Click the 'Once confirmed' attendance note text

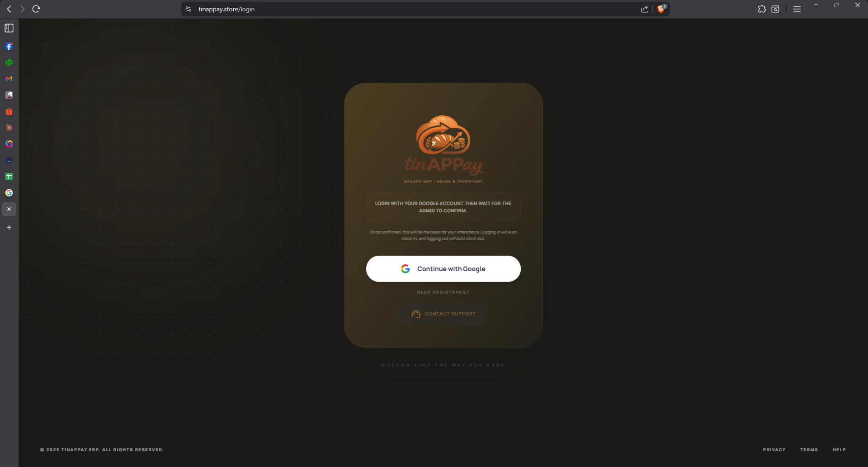coord(443,235)
